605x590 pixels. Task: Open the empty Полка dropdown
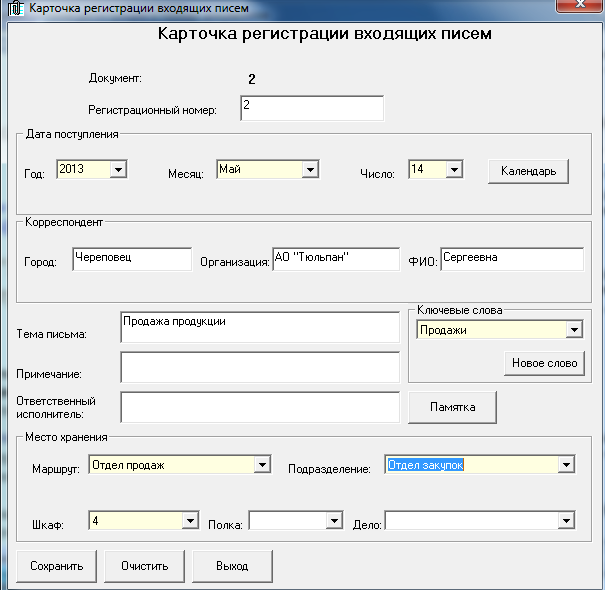(x=334, y=521)
